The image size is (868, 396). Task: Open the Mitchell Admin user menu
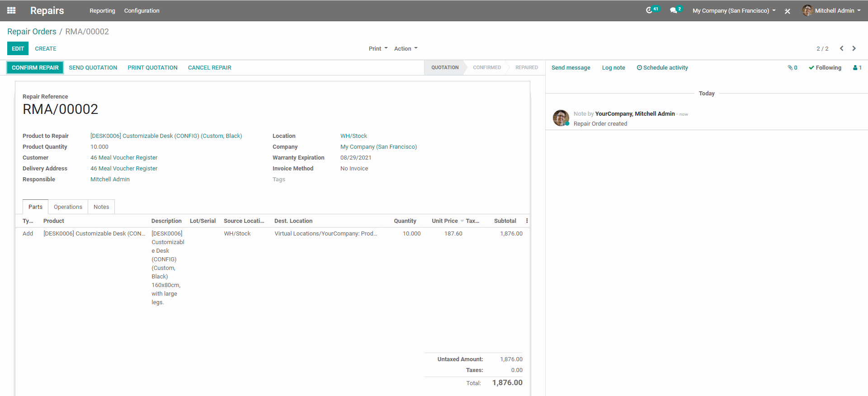(x=831, y=10)
